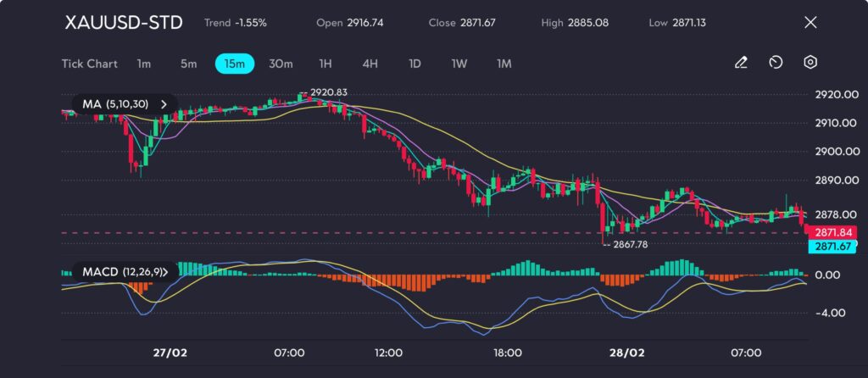Viewport: 868px width, 378px height.
Task: Expand the MA (5,10,30) indicator chevron
Action: point(164,104)
